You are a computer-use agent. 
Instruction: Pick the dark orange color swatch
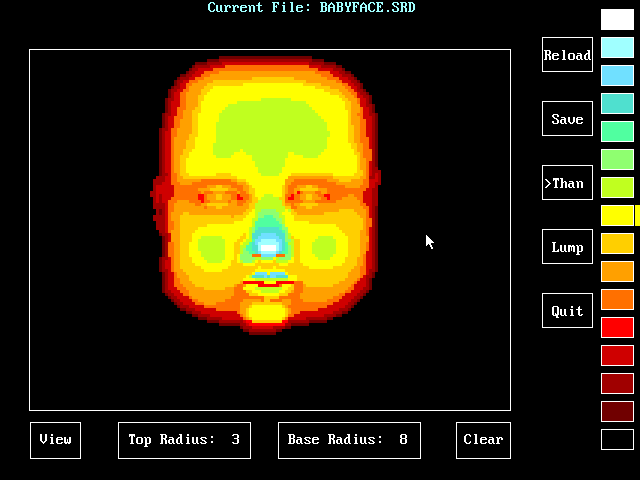point(617,300)
